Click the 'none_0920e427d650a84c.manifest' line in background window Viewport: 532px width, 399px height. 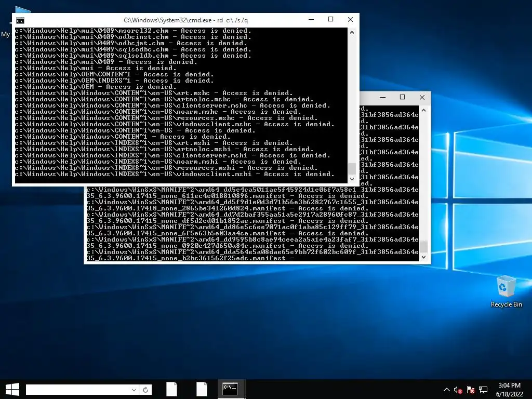click(228, 246)
